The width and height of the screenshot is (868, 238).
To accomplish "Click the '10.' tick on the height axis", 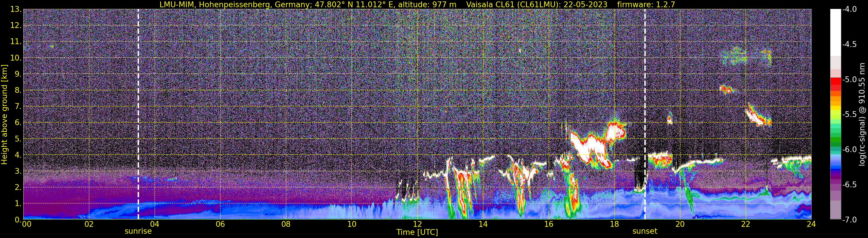I will pyautogui.click(x=16, y=58).
